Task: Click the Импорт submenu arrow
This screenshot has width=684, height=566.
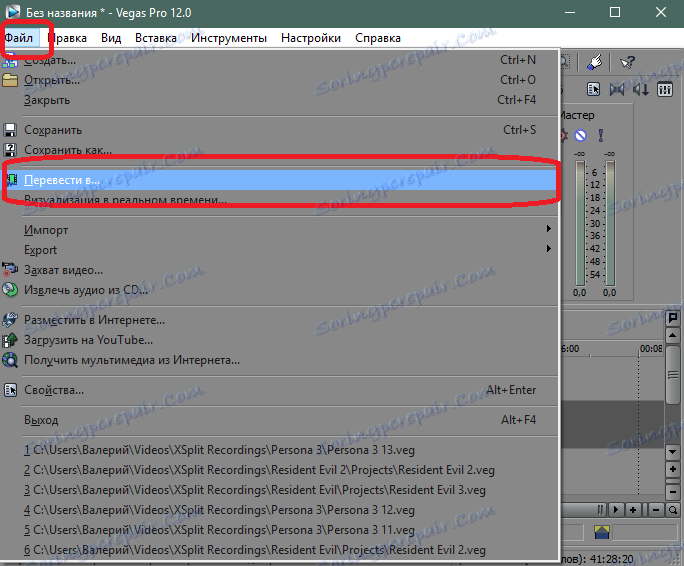Action: 549,229
